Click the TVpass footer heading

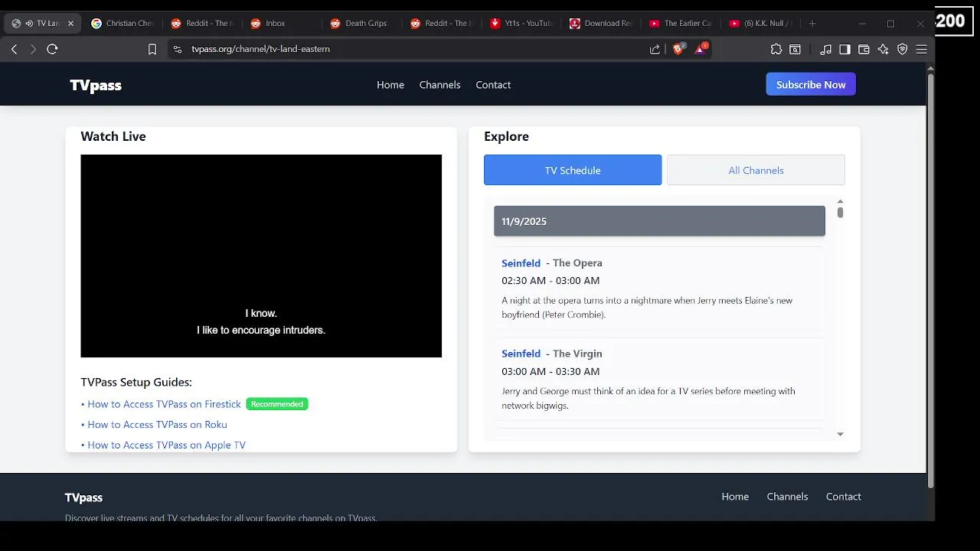(83, 497)
